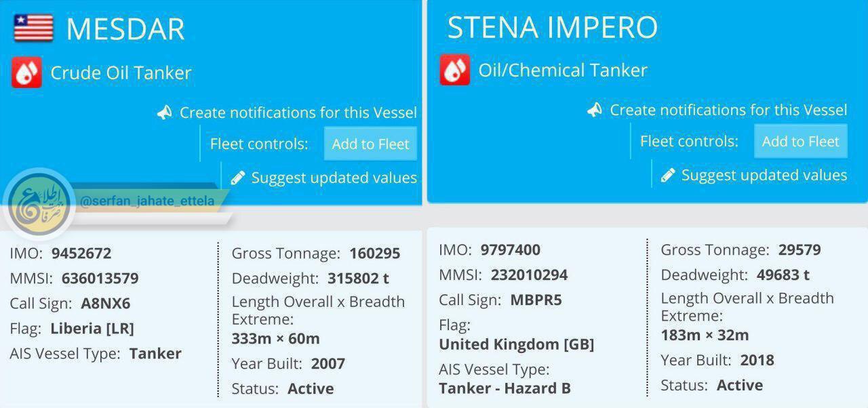Click pencil icon in STENA IMPERO panel
Image resolution: width=868 pixels, height=408 pixels.
pos(668,175)
